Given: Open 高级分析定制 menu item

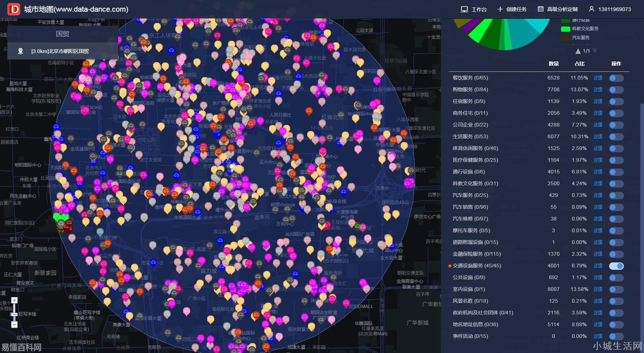Looking at the screenshot, I should click(x=558, y=9).
